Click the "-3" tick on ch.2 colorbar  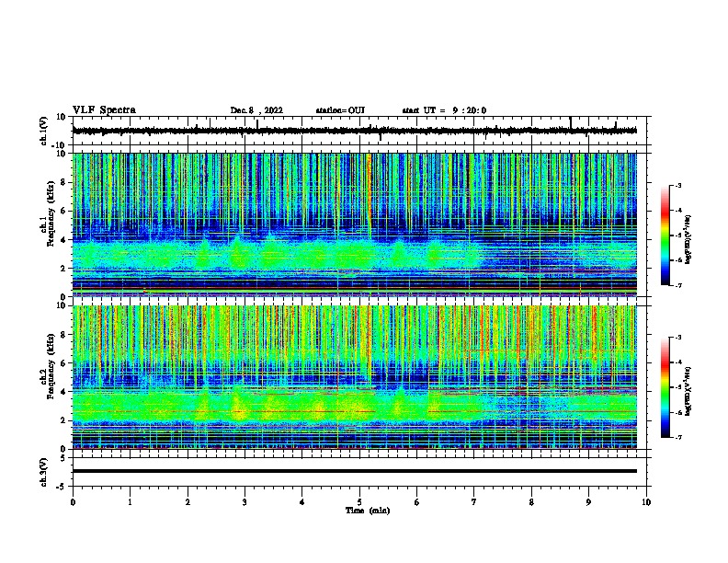[677, 338]
